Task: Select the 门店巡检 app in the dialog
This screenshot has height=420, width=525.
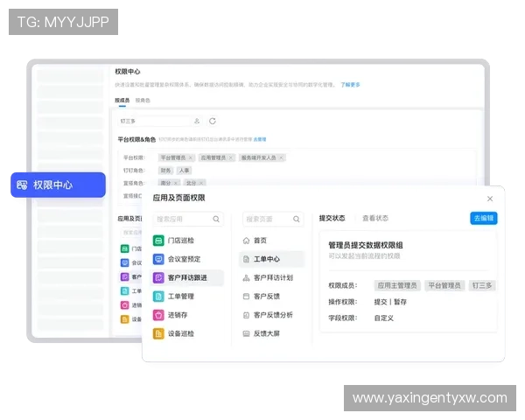Action: [187, 241]
